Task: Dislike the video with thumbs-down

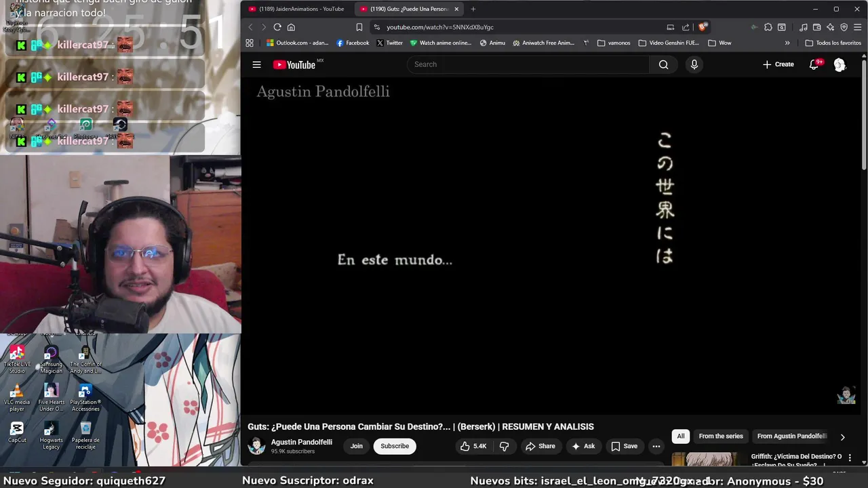Action: tap(504, 446)
